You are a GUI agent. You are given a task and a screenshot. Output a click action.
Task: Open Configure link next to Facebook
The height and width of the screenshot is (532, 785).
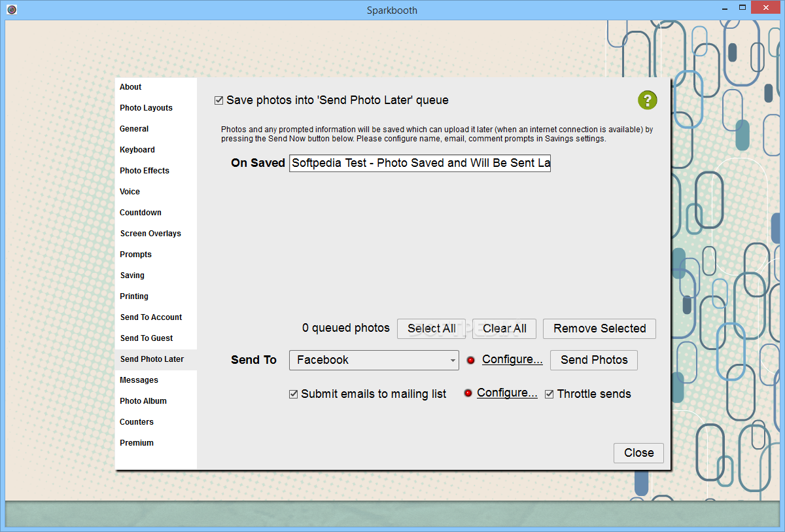click(512, 360)
